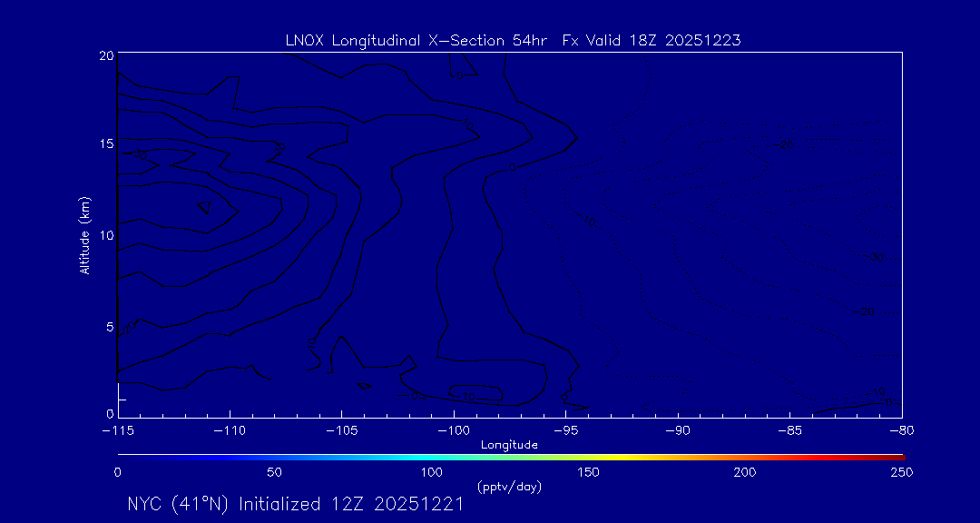Click the -95 longitude tick label
The height and width of the screenshot is (523, 980).
click(565, 429)
